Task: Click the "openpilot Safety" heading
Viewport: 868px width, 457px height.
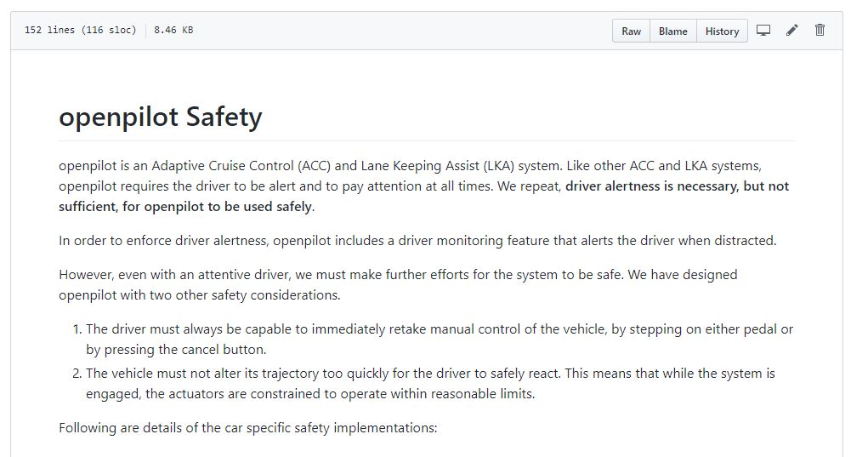Action: (x=161, y=117)
